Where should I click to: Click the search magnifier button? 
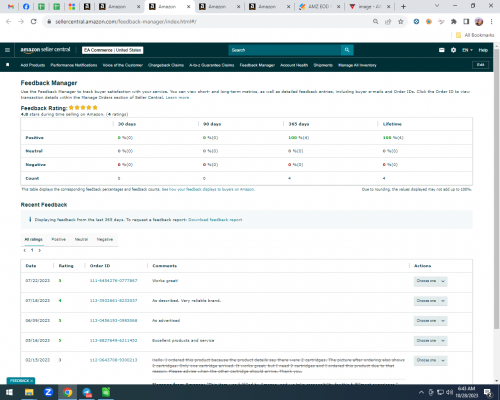coord(347,50)
